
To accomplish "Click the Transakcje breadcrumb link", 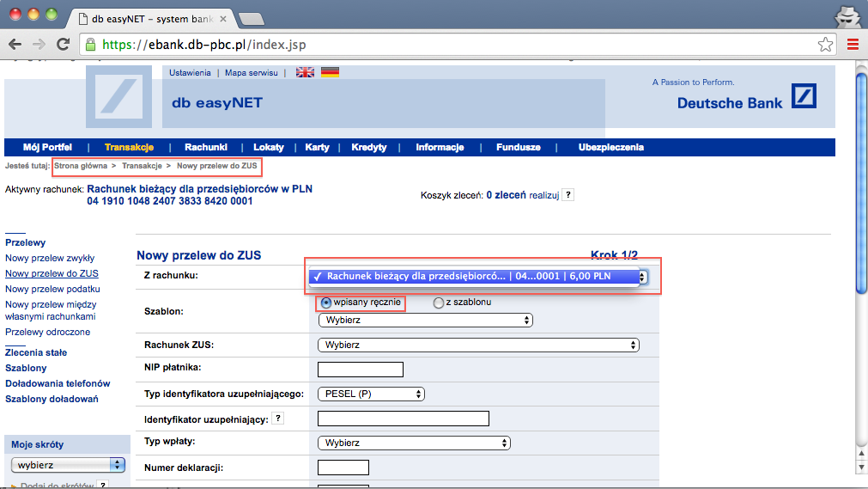I will pos(142,166).
